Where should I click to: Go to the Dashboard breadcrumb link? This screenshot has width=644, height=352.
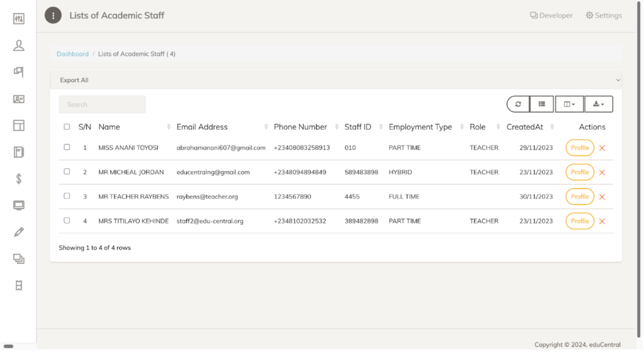[72, 54]
